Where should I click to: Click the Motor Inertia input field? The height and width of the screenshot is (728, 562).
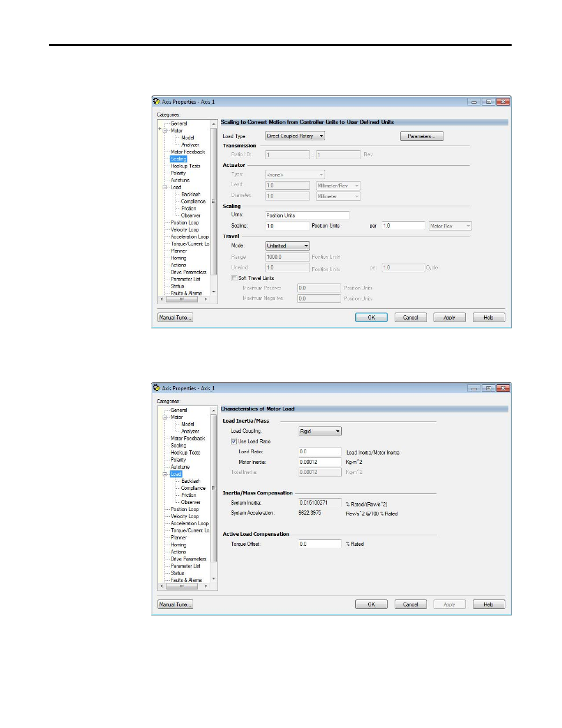coord(320,462)
